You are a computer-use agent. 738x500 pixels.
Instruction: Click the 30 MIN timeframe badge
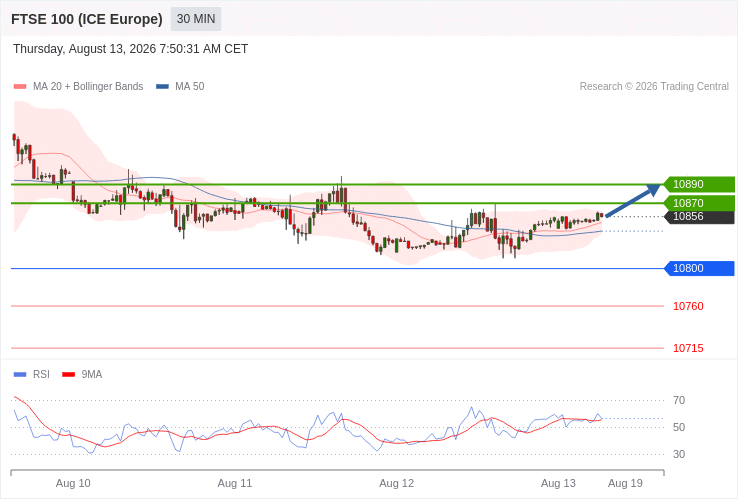(x=196, y=19)
